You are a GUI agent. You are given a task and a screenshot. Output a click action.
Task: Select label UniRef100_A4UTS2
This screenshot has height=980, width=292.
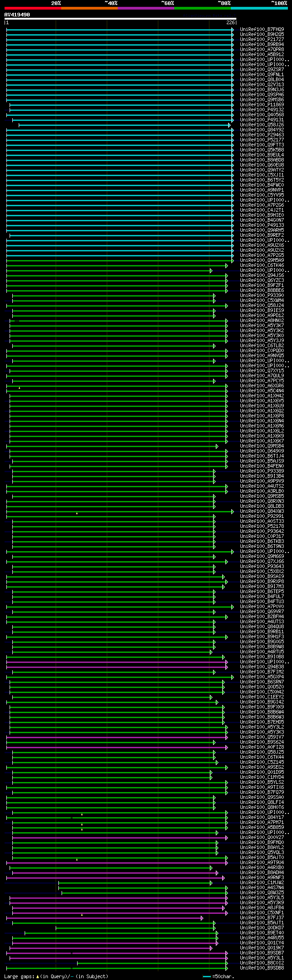coord(262,486)
